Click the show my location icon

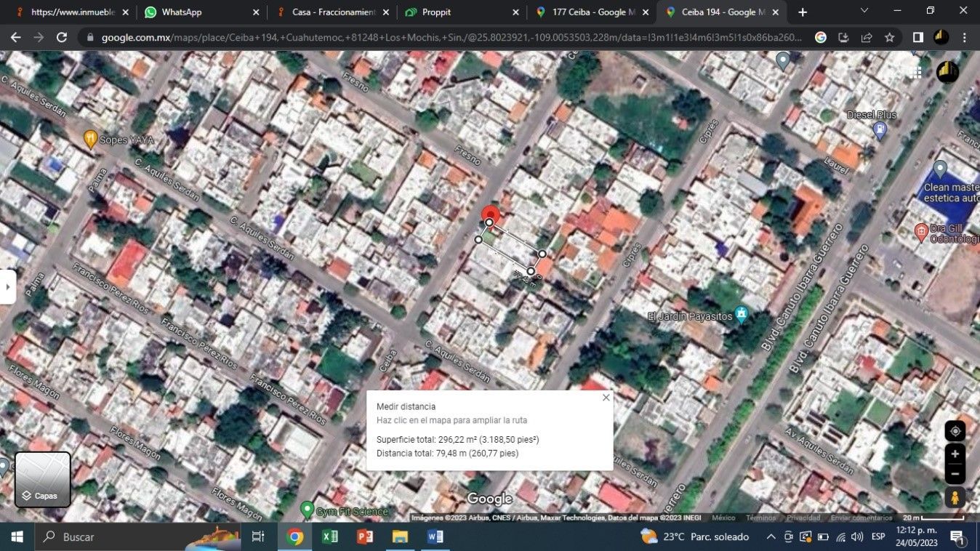pyautogui.click(x=955, y=431)
